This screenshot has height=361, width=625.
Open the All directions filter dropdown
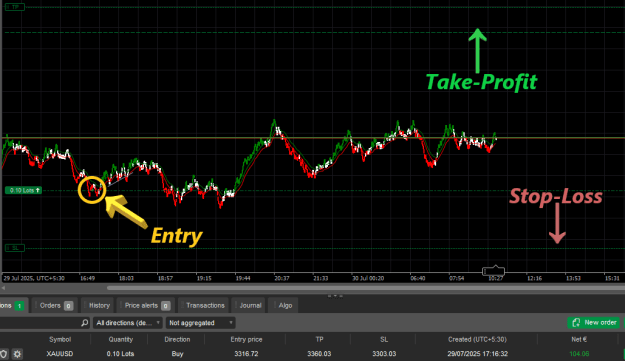click(x=128, y=323)
